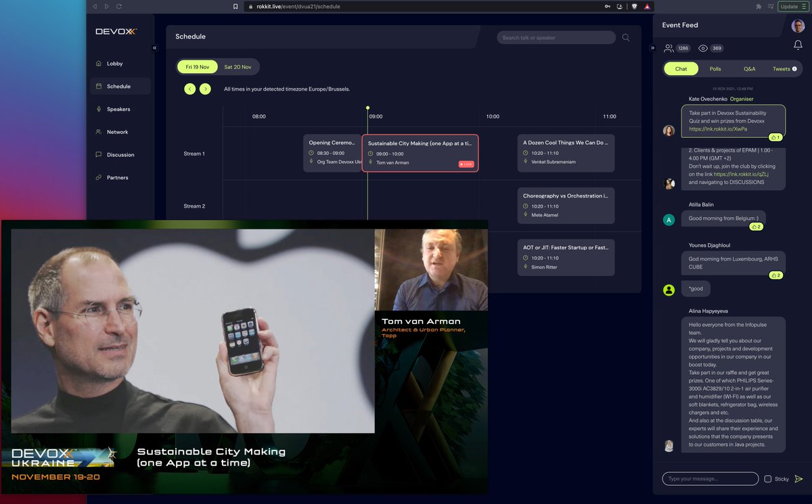Click the viewers eye icon
812x504 pixels.
(703, 48)
